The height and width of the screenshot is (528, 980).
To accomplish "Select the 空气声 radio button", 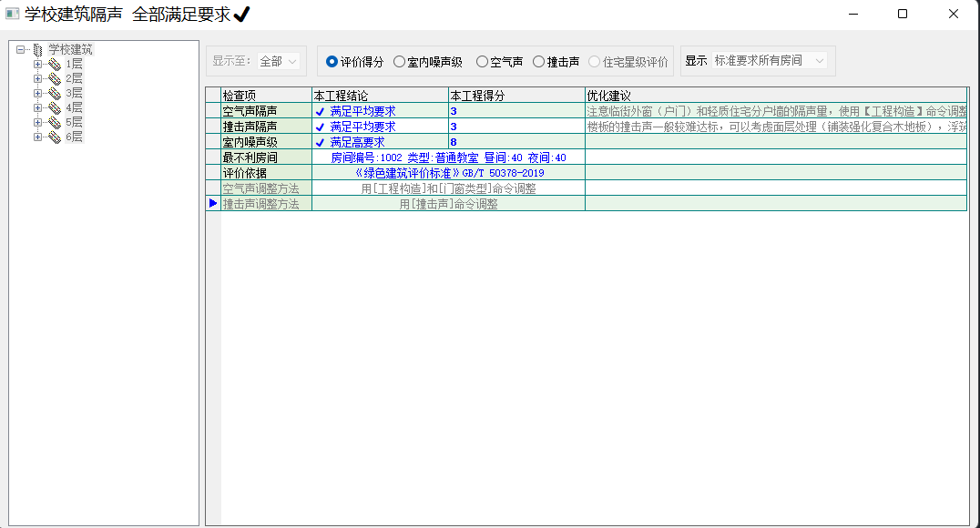I will click(482, 62).
